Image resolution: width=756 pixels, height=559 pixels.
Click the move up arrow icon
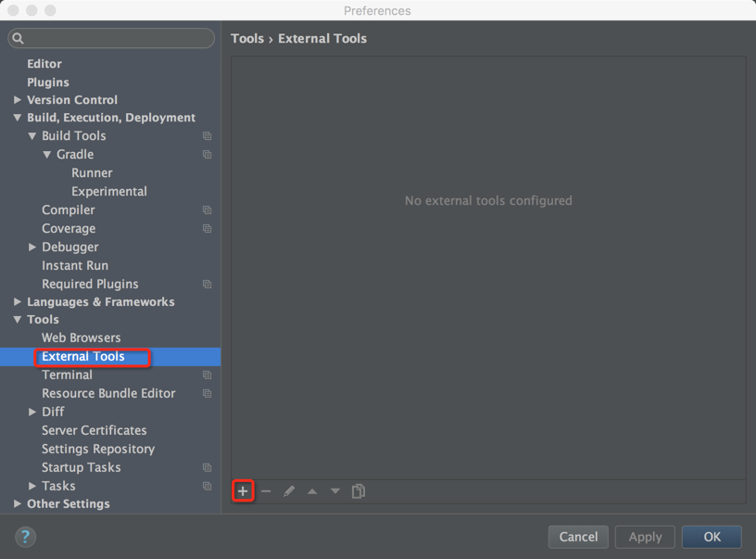coord(312,491)
